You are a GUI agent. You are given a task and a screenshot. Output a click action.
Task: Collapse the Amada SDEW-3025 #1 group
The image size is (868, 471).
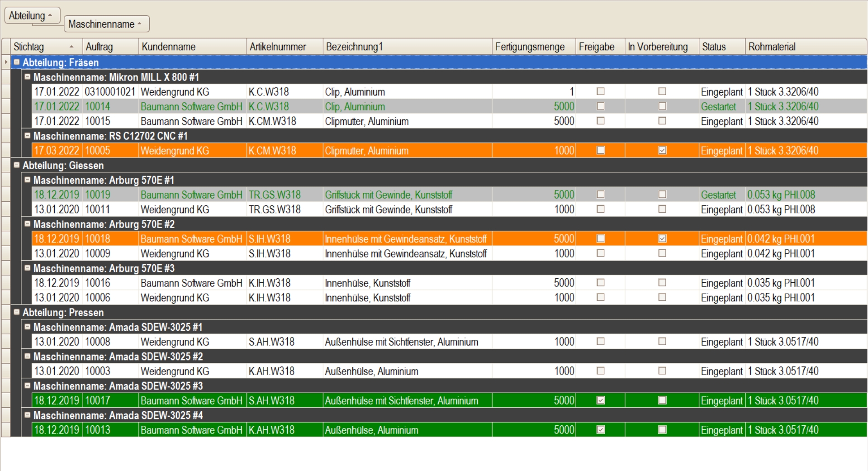point(27,327)
